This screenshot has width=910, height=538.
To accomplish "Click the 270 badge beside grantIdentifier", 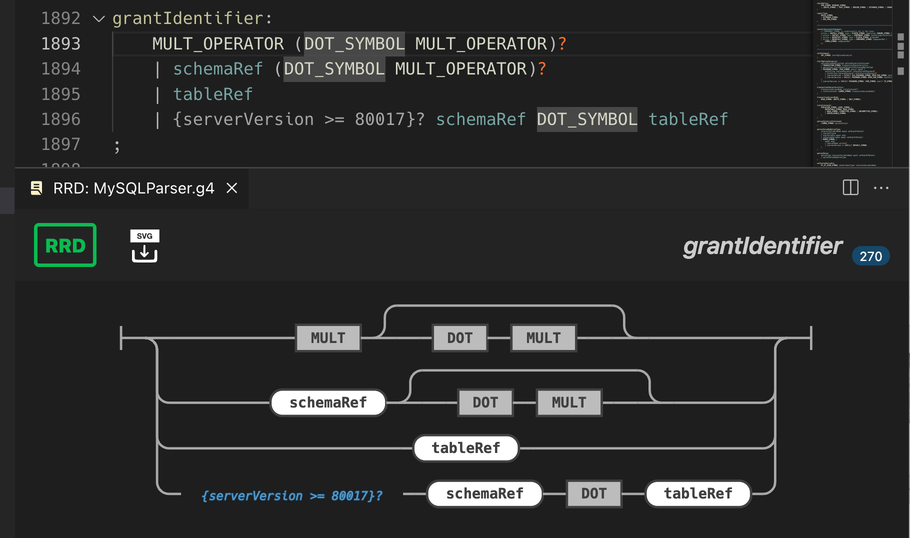I will click(x=870, y=256).
